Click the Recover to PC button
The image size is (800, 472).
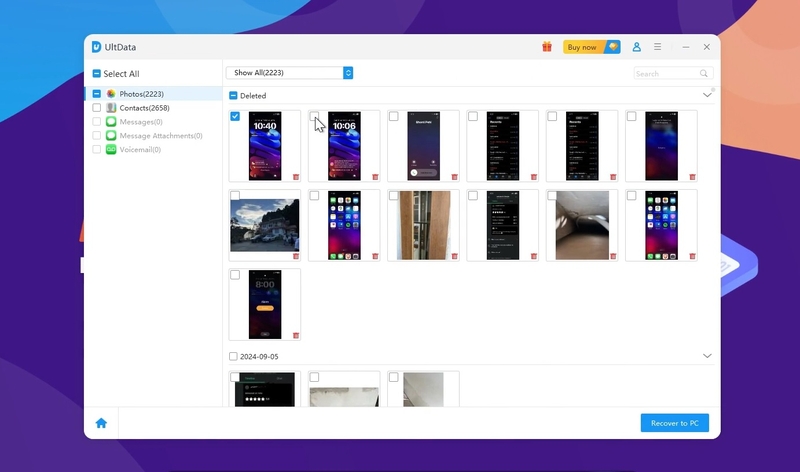tap(675, 423)
